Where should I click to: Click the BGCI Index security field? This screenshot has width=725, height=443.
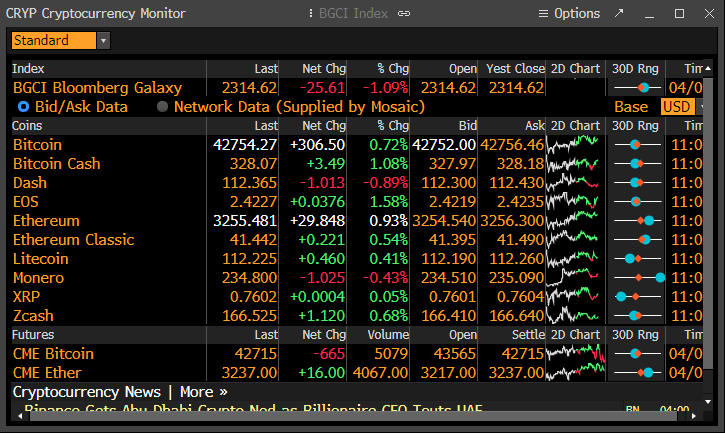click(x=346, y=14)
